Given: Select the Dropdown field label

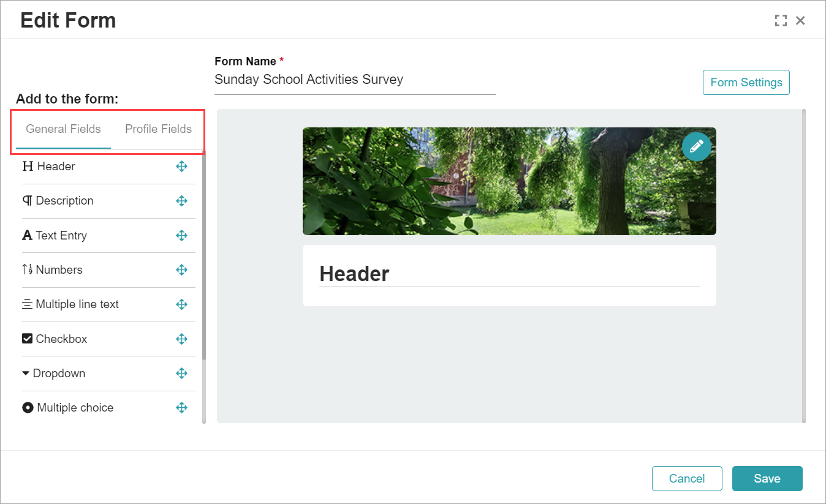Looking at the screenshot, I should tap(59, 373).
